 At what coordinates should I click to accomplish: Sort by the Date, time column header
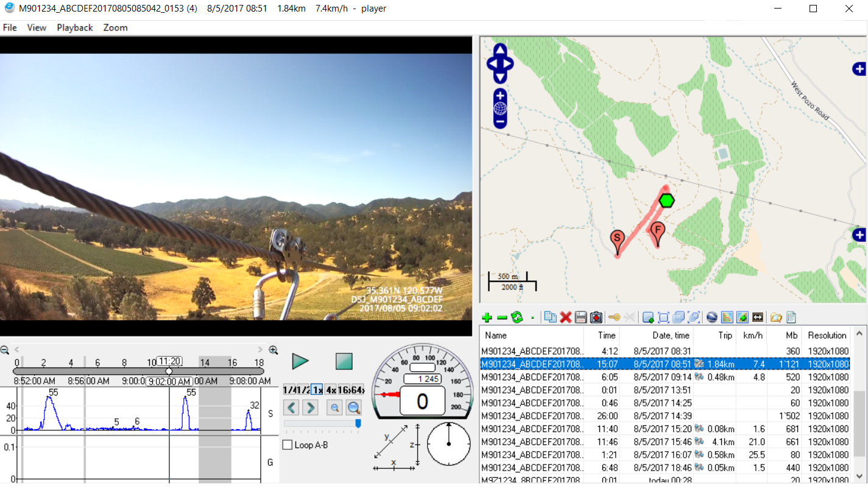coord(657,335)
